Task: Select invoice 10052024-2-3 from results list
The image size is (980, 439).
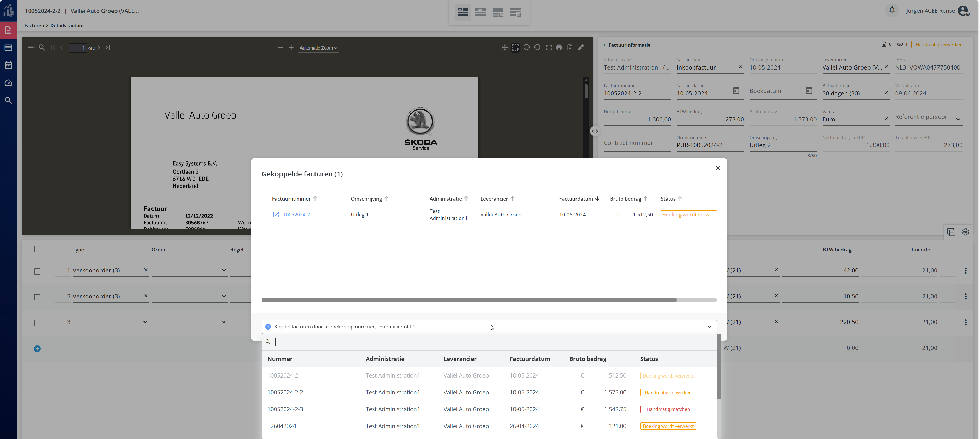Action: (285, 409)
